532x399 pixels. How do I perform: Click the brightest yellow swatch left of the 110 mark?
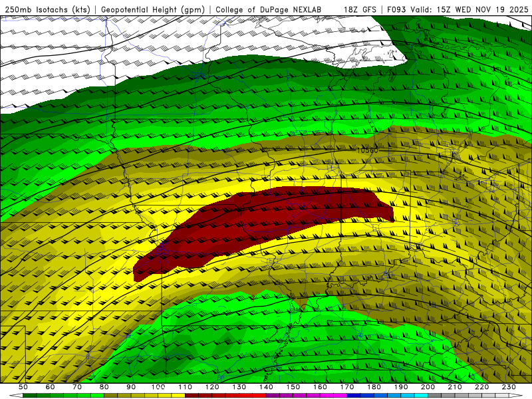178,396
